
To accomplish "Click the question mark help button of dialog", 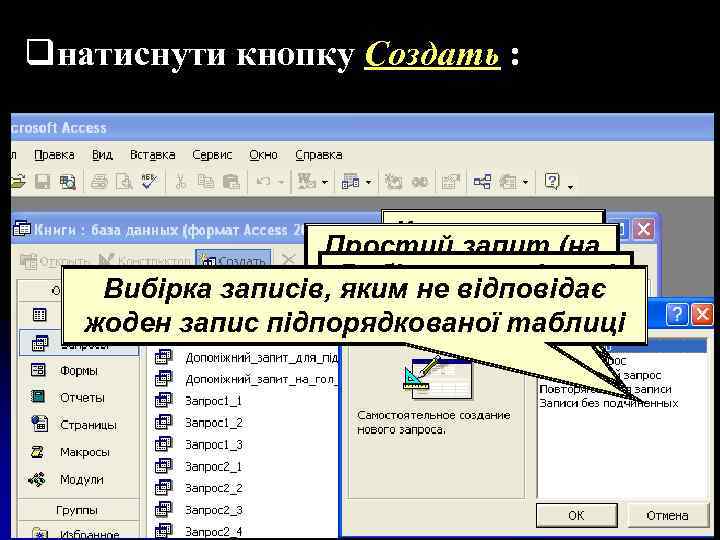I will pos(677,315).
